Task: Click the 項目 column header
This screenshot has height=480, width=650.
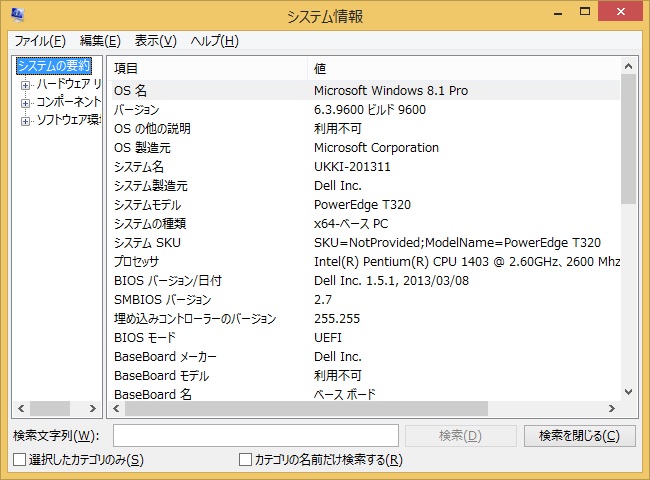Action: coord(209,68)
